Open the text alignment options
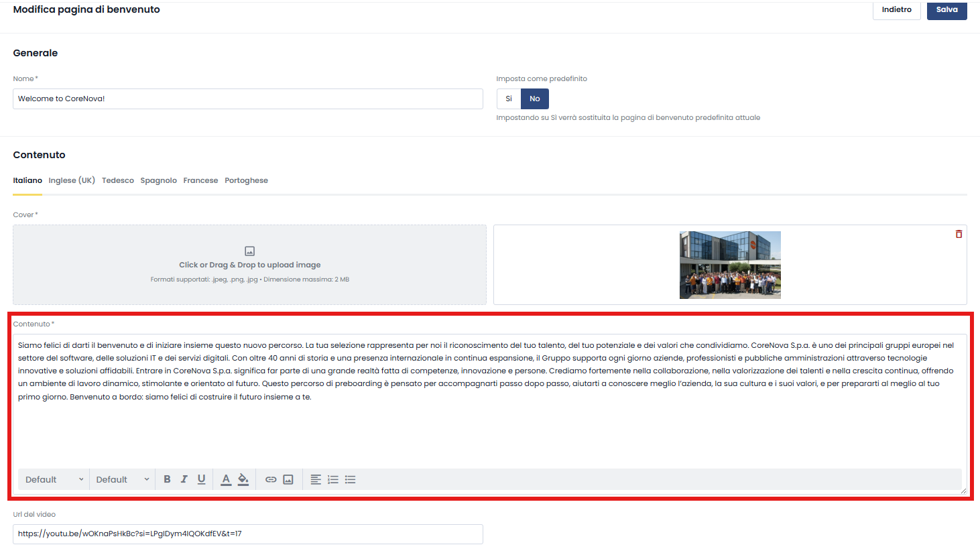This screenshot has width=980, height=555. 316,479
